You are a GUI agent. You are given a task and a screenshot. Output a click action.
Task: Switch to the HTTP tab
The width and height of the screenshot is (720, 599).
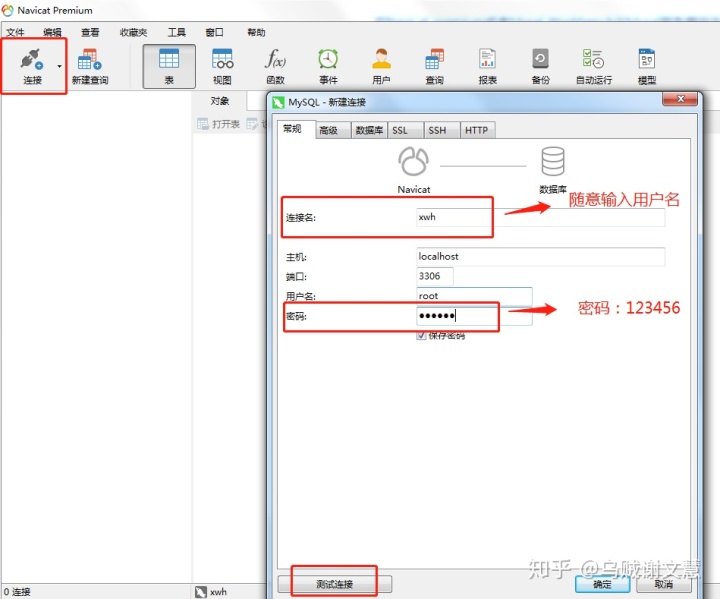[476, 130]
